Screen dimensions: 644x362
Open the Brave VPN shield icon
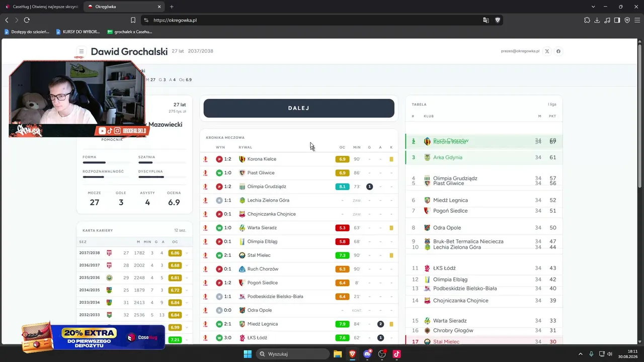click(x=627, y=20)
